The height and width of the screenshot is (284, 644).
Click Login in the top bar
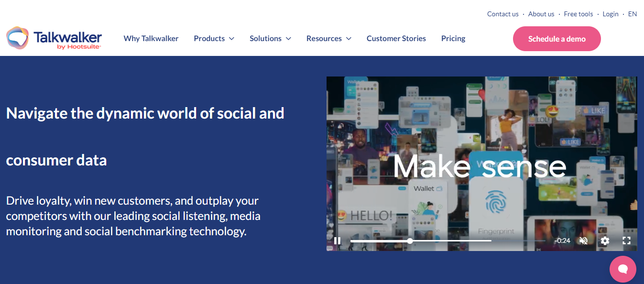(x=610, y=14)
